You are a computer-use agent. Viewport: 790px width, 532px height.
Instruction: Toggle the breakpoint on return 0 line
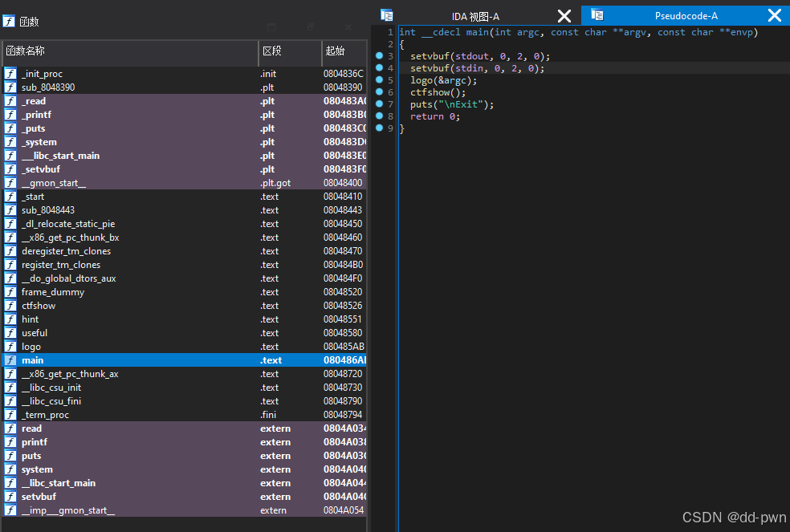(x=380, y=116)
